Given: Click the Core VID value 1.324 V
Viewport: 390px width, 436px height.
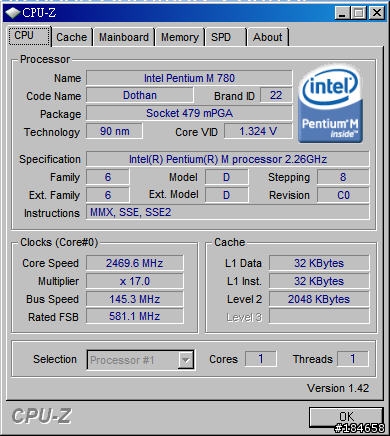Looking at the screenshot, I should [258, 131].
